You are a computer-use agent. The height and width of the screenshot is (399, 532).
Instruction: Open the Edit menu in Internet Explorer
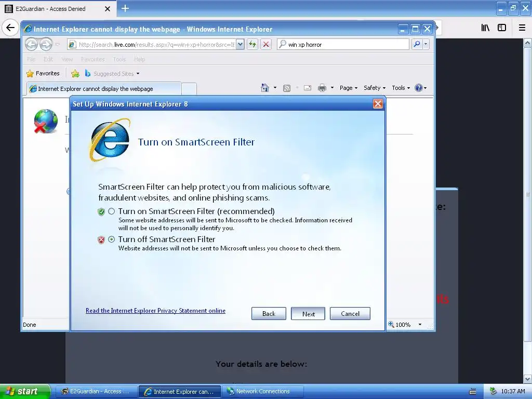(48, 59)
